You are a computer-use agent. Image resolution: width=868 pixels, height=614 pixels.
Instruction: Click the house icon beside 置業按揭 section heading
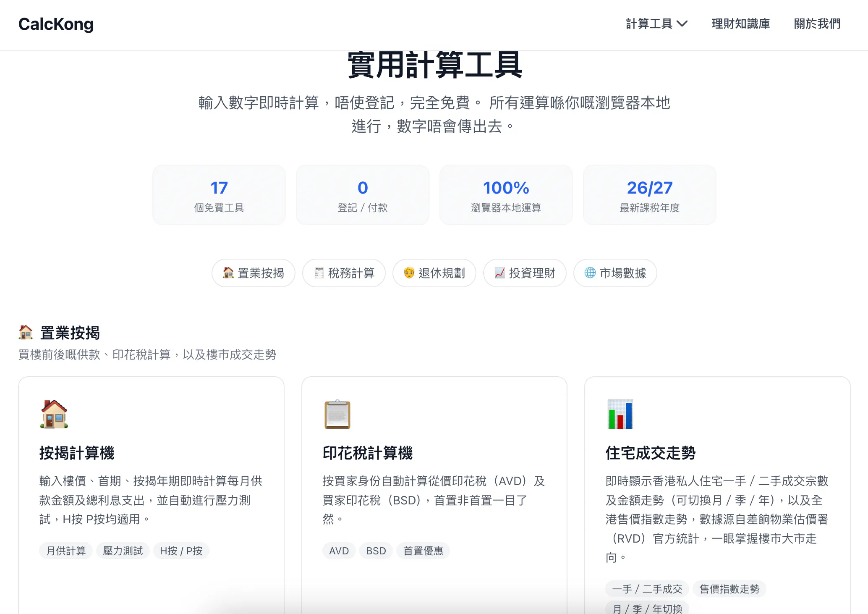pos(26,332)
